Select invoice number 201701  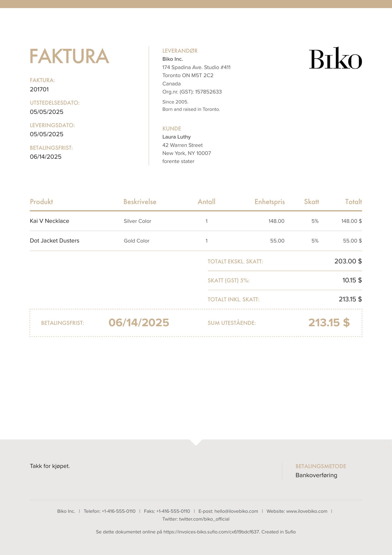[x=39, y=89]
